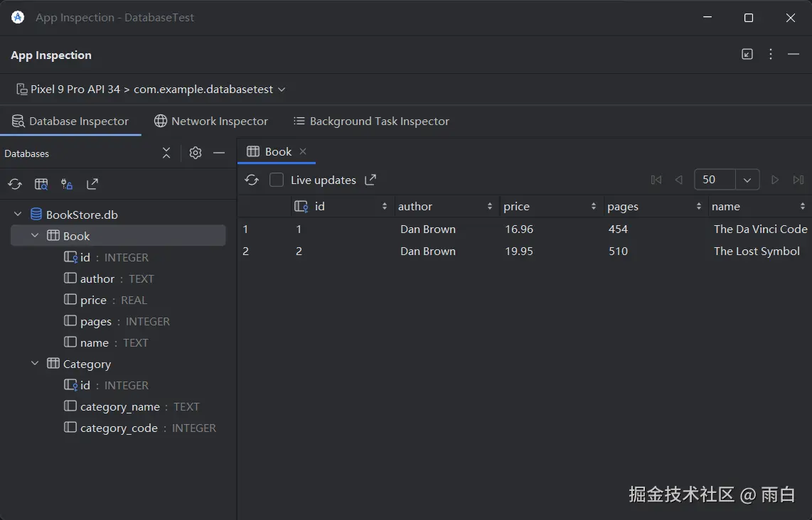
Task: Select The Lost Symbol cell
Action: 757,251
